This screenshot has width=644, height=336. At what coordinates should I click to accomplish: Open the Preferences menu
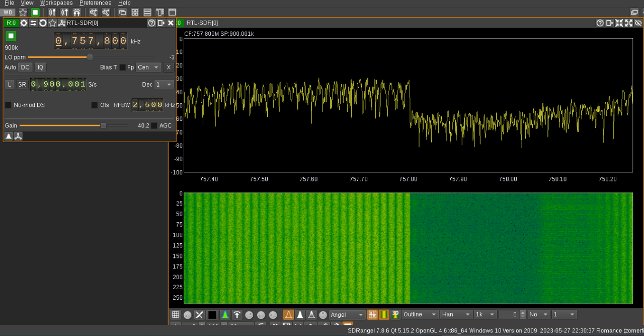(96, 3)
